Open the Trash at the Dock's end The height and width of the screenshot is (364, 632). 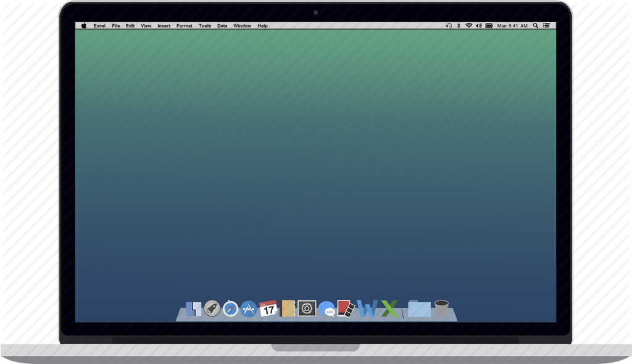[x=441, y=308]
